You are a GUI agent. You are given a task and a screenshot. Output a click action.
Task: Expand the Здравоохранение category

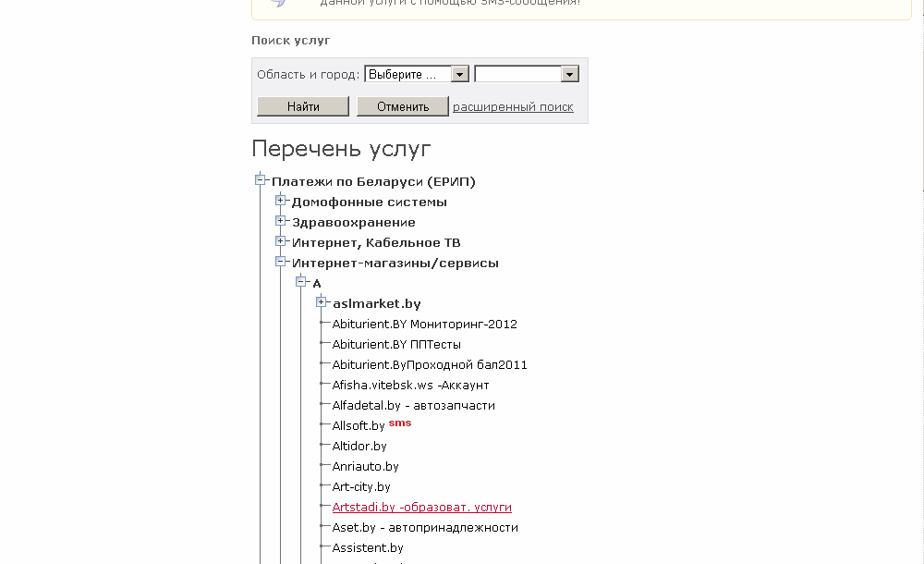coord(281,222)
